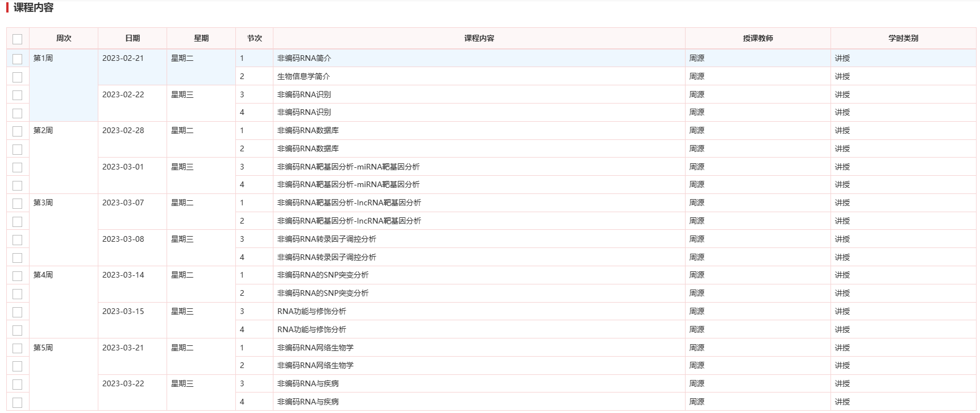Select checkbox for 2023-03-15 period 4 row

click(x=17, y=330)
